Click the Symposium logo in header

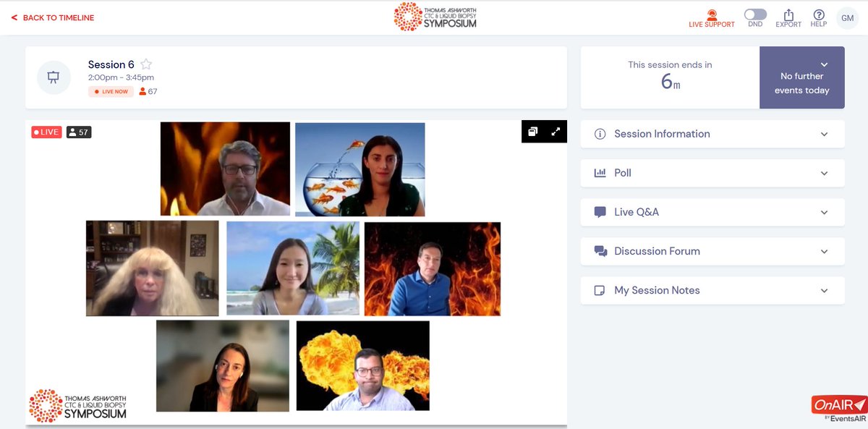pos(435,17)
